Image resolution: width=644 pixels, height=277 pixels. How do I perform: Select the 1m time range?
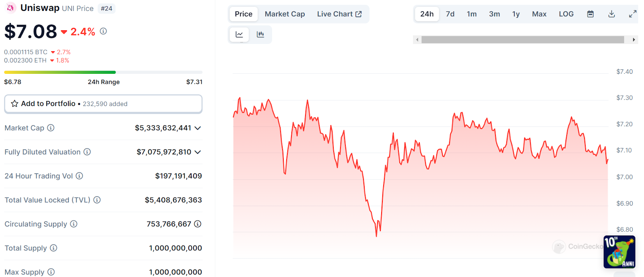coord(472,14)
